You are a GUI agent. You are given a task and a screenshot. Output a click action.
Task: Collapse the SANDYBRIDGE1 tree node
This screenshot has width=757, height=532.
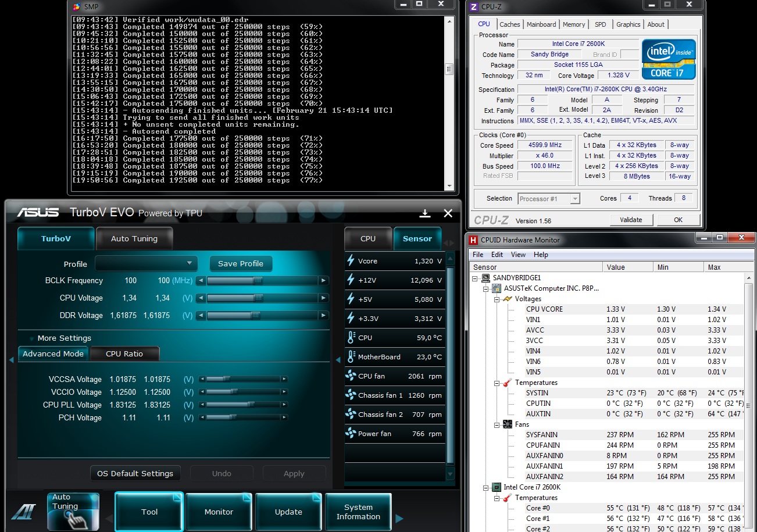[476, 278]
